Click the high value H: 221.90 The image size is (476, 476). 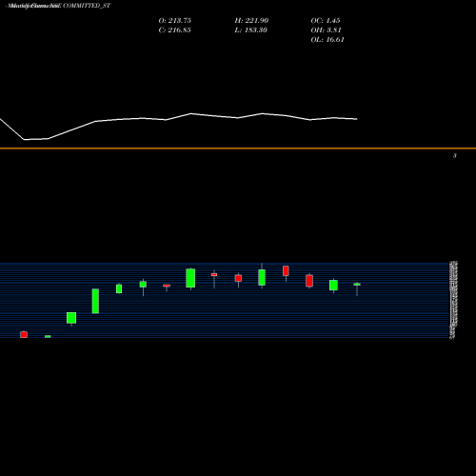pos(251,21)
